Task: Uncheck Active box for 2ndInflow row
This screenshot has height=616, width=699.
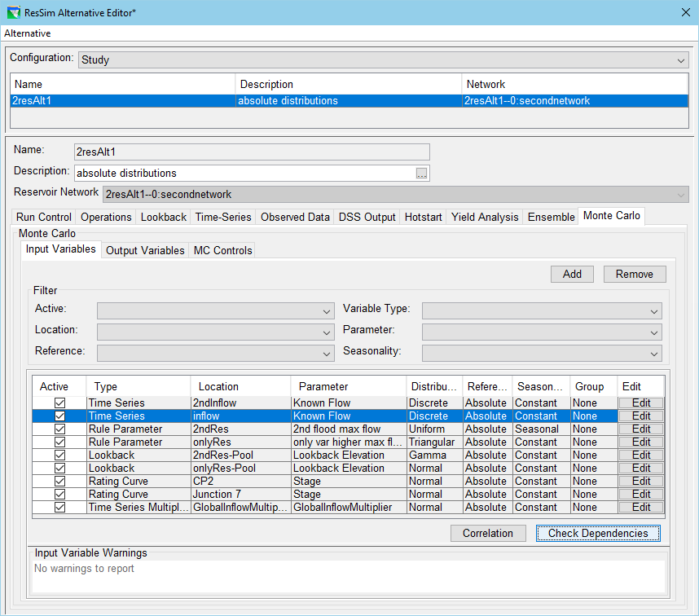Action: [59, 403]
